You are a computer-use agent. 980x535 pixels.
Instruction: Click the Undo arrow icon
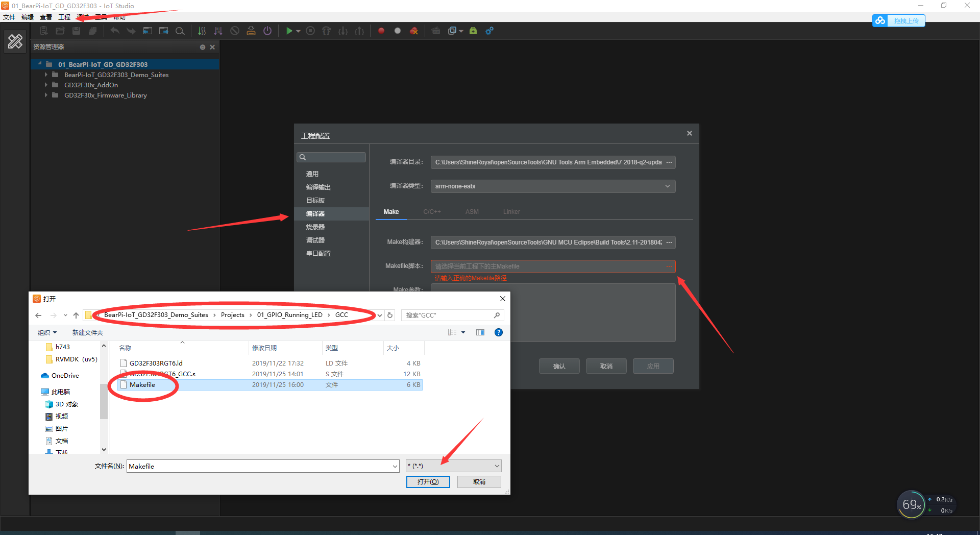pos(114,31)
